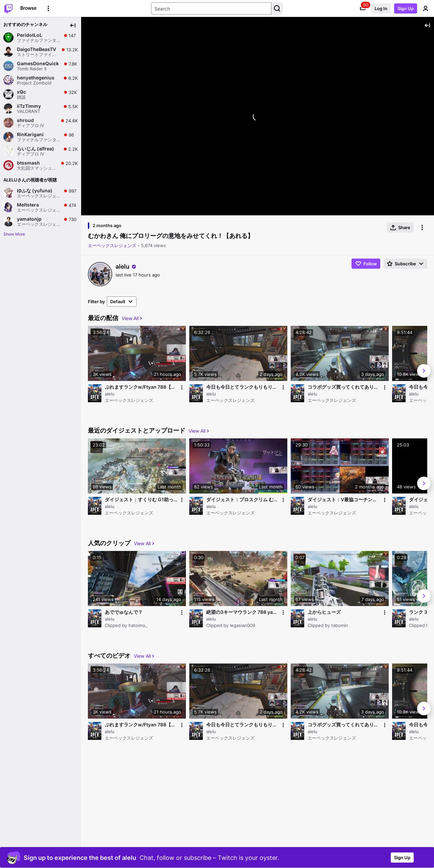Screen dimensions: 434x868
Task: Advance the 最近のダイジェストとアップロード carousel
Action: tap(424, 483)
